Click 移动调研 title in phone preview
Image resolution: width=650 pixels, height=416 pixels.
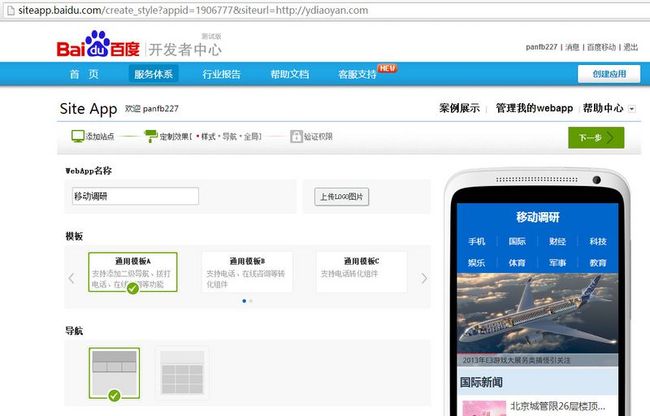(x=538, y=217)
